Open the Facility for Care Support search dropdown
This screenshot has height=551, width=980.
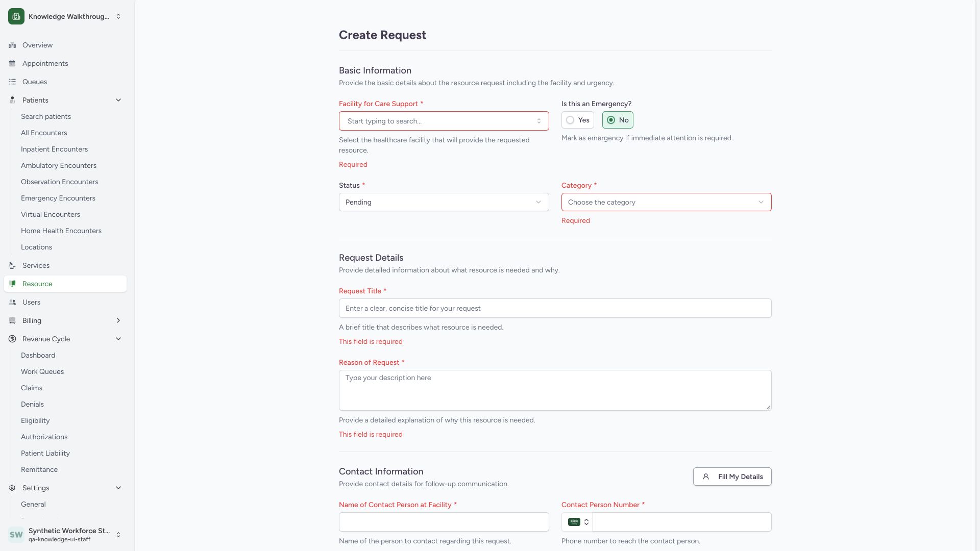point(444,121)
